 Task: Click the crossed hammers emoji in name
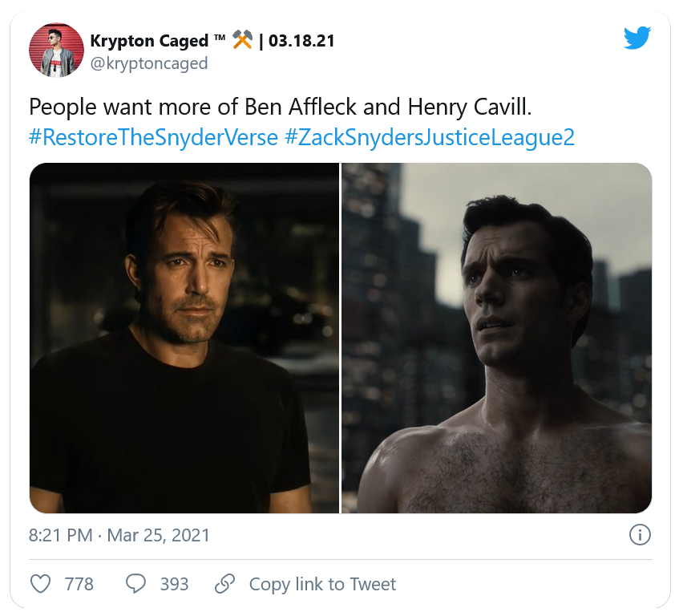(x=243, y=40)
